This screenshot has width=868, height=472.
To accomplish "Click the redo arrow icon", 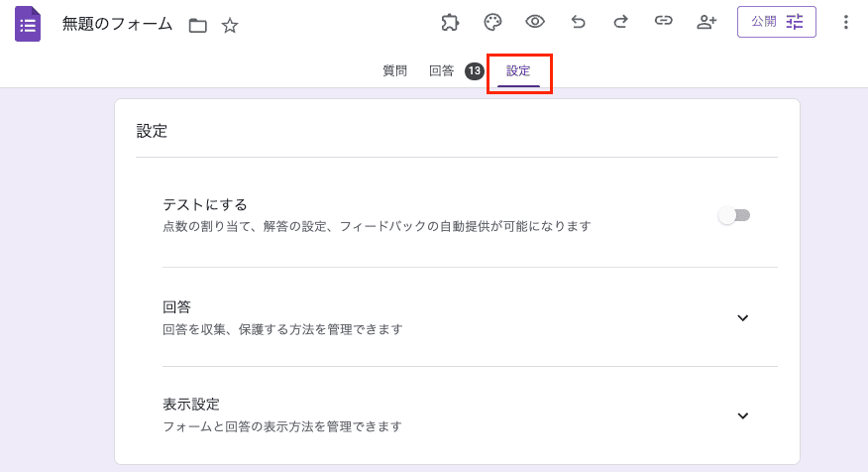I will click(621, 22).
